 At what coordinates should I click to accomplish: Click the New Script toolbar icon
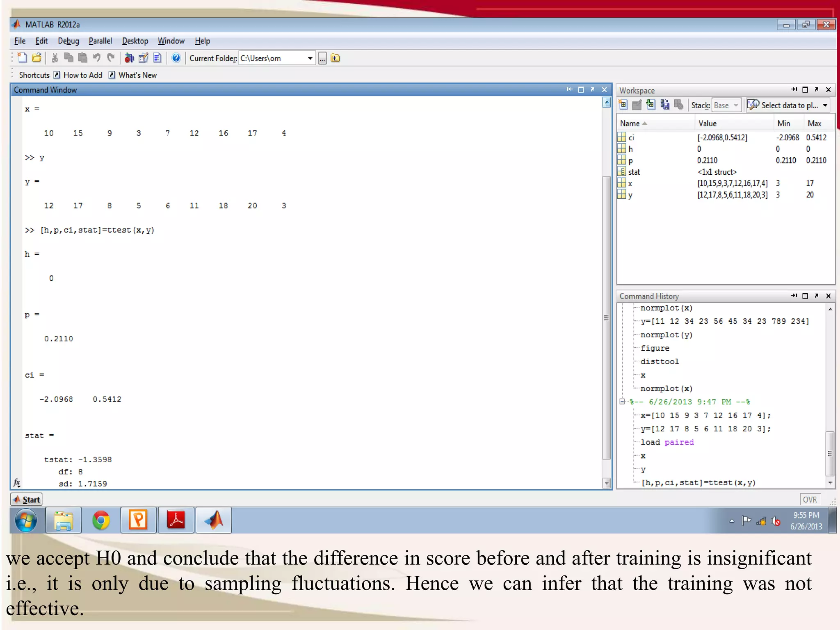point(23,58)
